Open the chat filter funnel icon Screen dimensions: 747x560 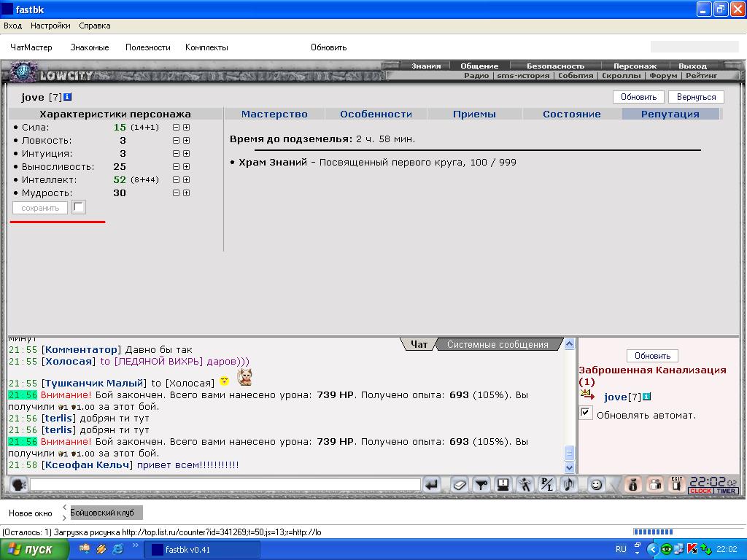coord(481,485)
